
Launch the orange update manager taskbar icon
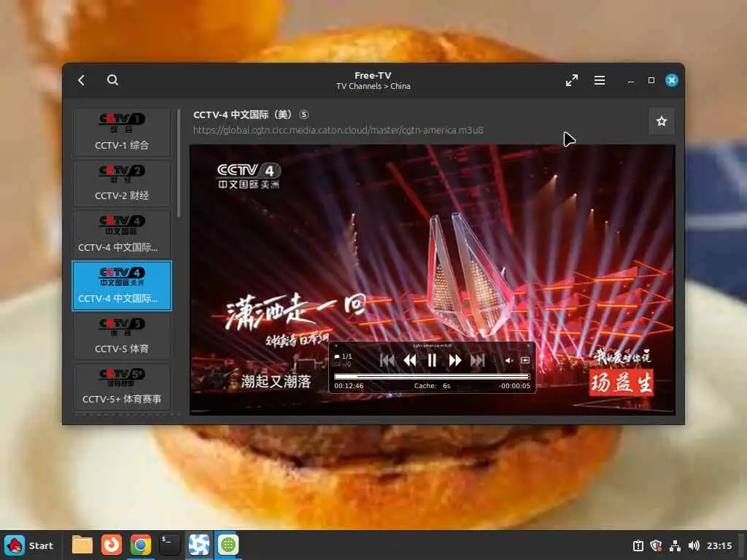112,545
